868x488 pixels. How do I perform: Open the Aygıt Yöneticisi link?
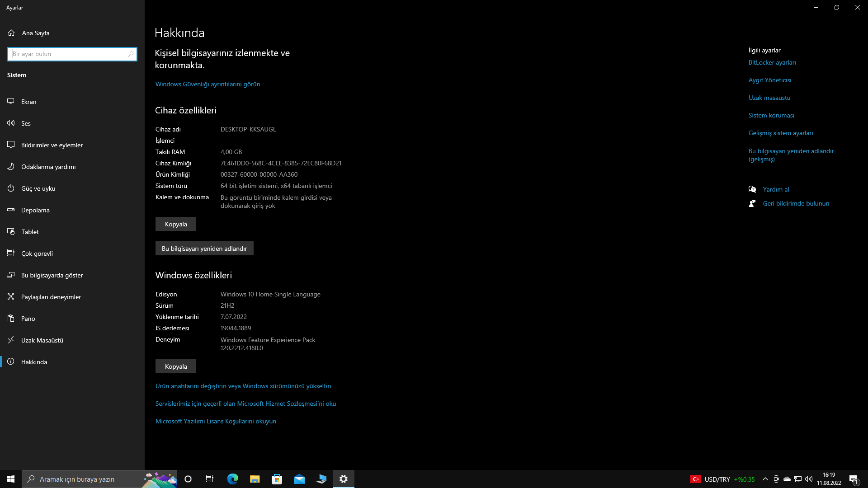point(769,80)
